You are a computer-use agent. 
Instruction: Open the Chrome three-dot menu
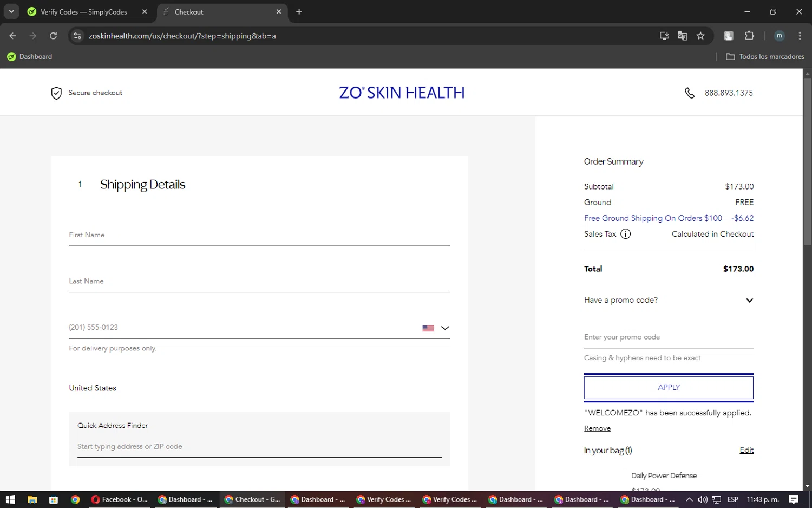(x=800, y=36)
